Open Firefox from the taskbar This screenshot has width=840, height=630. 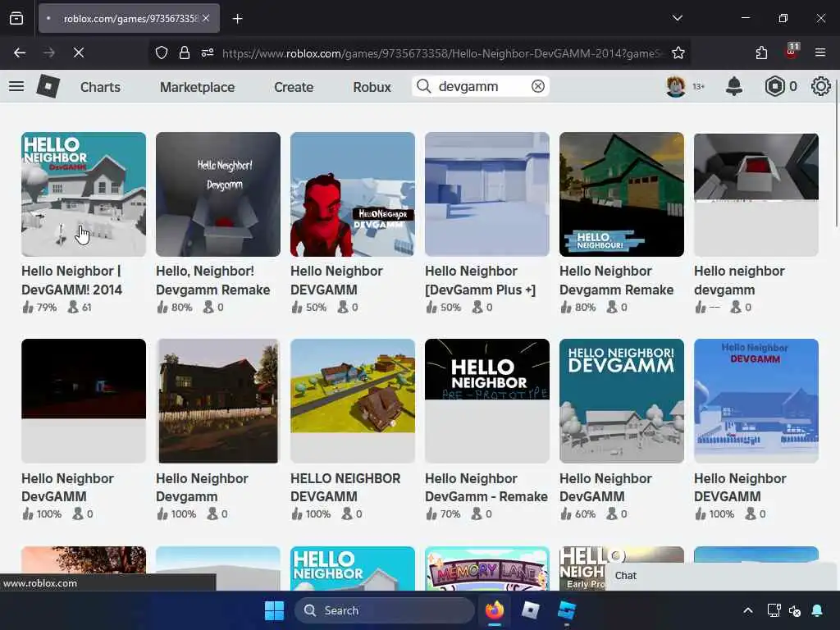coord(495,610)
